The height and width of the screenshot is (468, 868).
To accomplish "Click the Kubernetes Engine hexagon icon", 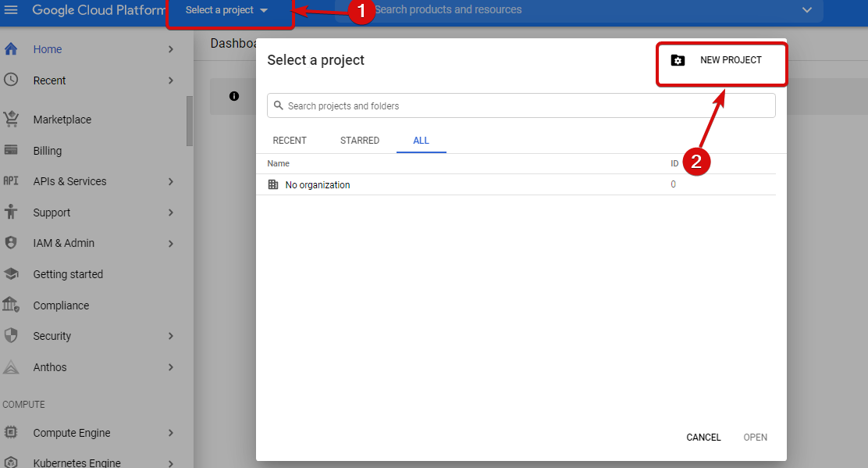I will (11, 463).
